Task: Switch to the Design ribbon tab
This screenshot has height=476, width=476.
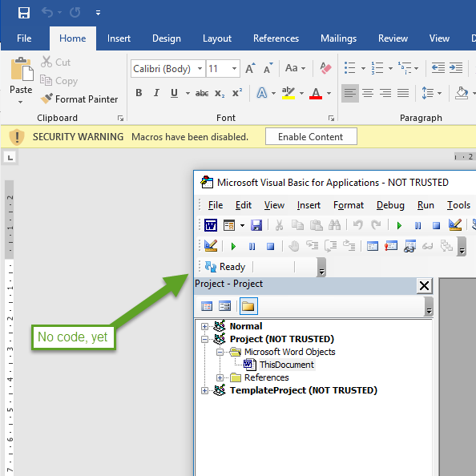Action: point(167,38)
